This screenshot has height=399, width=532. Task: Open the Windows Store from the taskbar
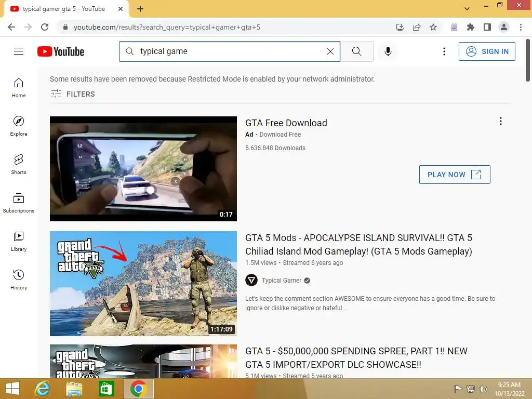click(106, 389)
